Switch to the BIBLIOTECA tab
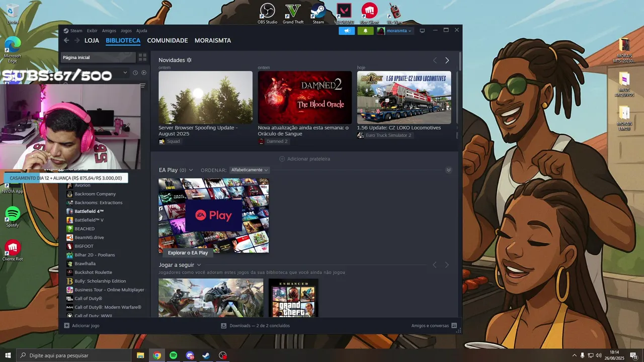Screen dimensions: 644x362 [123, 40]
